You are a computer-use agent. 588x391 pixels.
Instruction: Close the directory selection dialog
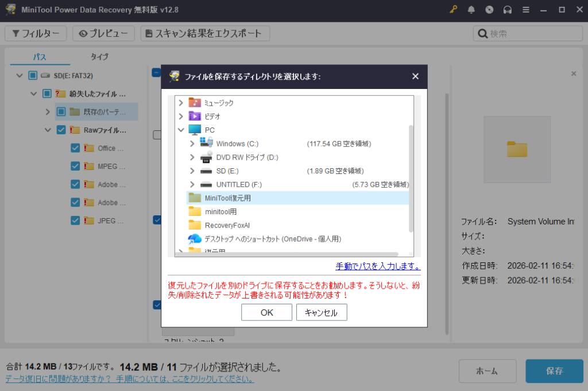tap(415, 76)
